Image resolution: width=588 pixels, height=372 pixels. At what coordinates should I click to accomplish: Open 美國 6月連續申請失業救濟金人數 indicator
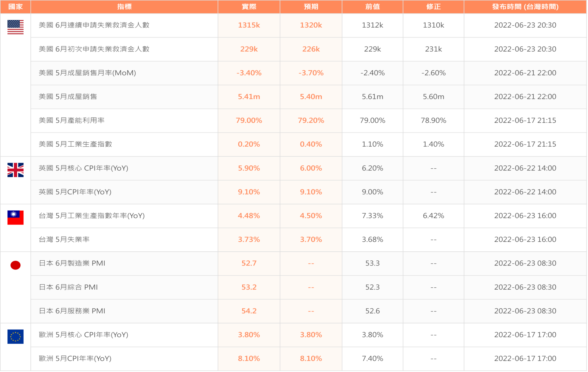tap(94, 25)
